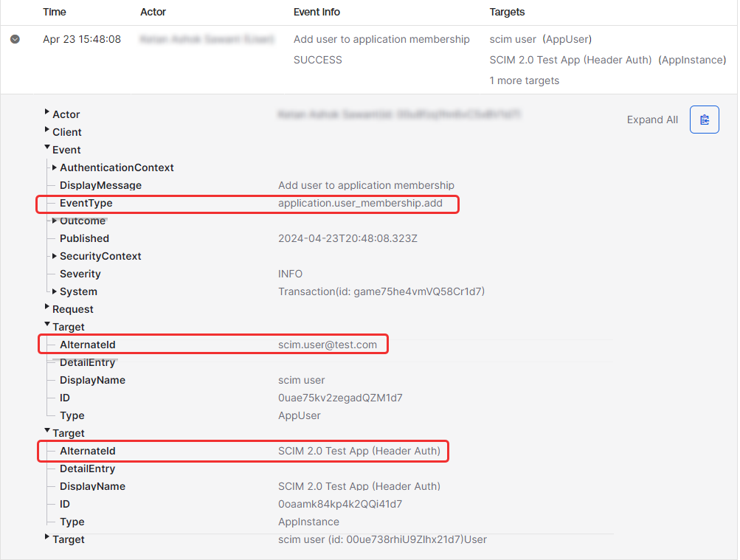Collapse the event row chevron icon
Screen dimensions: 740x560
[x=15, y=39]
